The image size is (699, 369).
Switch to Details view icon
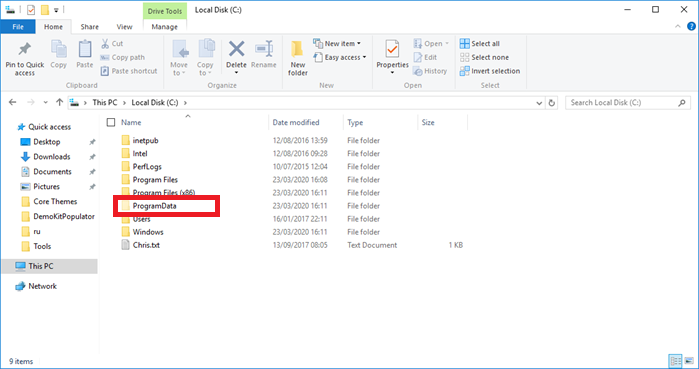coord(675,361)
